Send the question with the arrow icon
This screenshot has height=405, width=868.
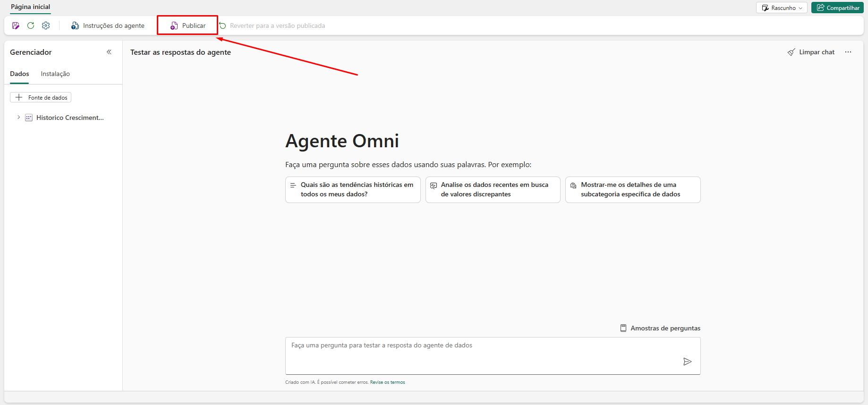(687, 362)
